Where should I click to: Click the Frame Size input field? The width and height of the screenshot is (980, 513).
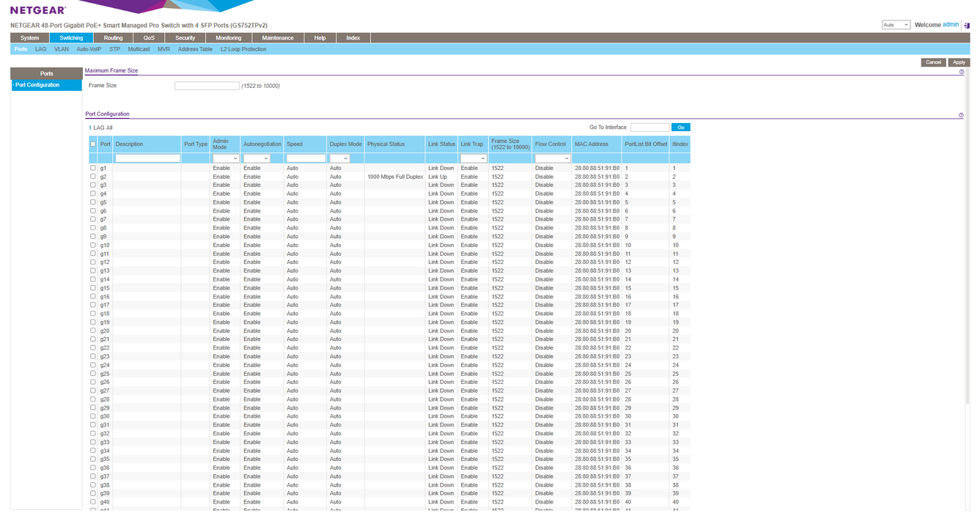[207, 86]
